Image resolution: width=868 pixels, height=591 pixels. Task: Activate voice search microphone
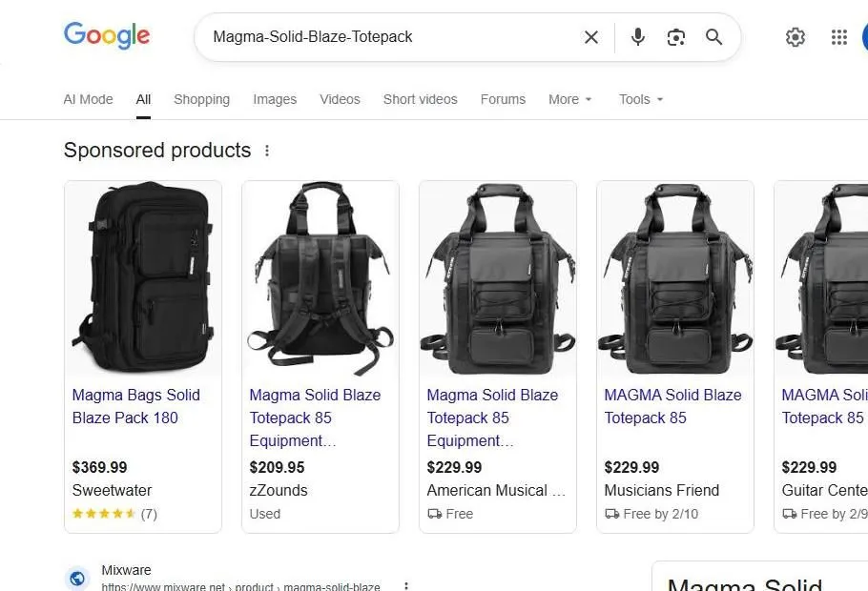pos(637,37)
